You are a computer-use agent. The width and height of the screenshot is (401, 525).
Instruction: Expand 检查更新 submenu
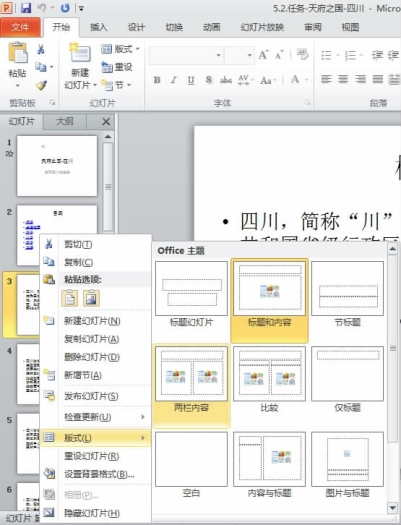click(x=95, y=417)
